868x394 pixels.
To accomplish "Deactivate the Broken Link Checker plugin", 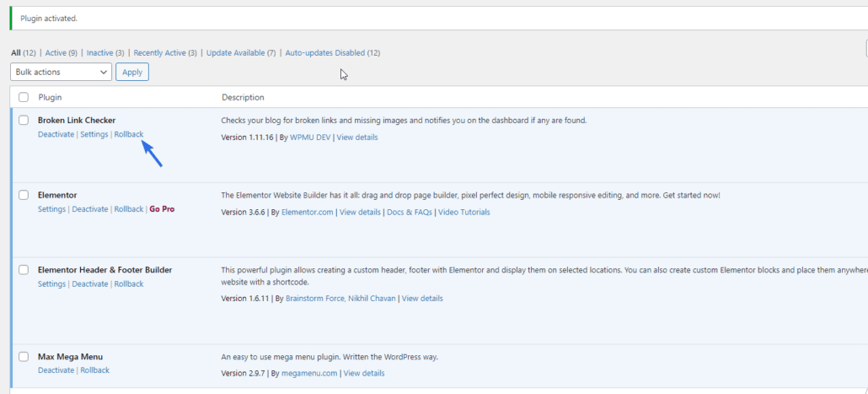I will pyautogui.click(x=56, y=135).
